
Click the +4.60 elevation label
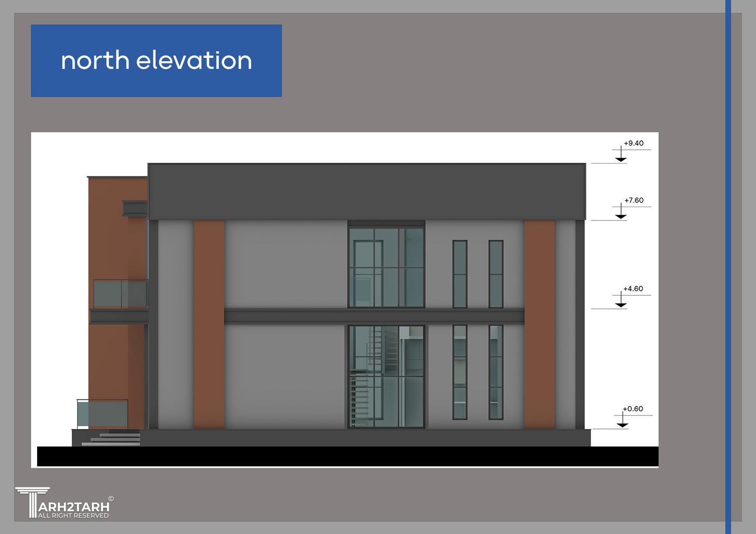[633, 289]
